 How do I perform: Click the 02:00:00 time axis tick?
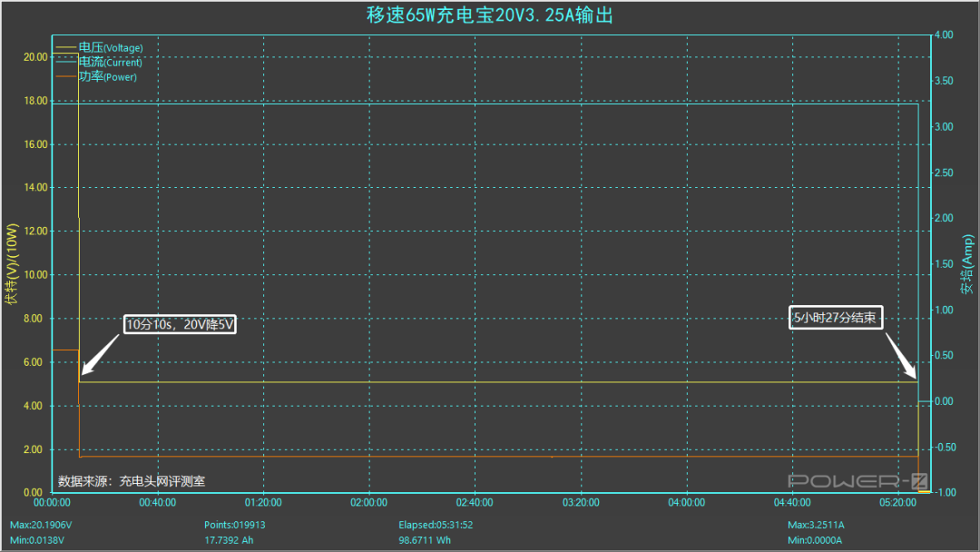coord(368,503)
